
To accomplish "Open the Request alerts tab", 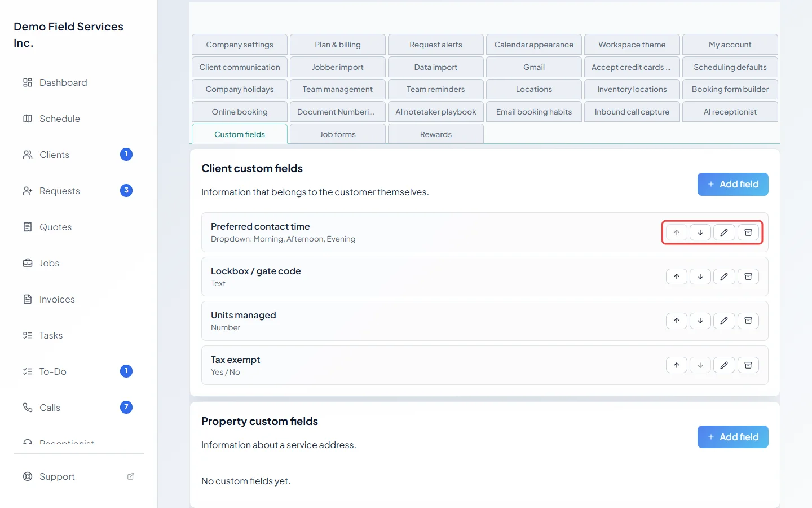I will click(x=436, y=45).
